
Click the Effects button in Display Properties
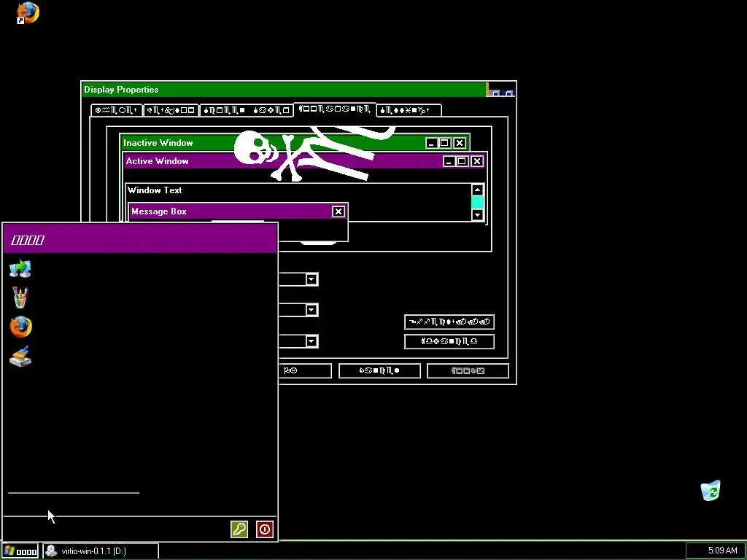tap(449, 322)
